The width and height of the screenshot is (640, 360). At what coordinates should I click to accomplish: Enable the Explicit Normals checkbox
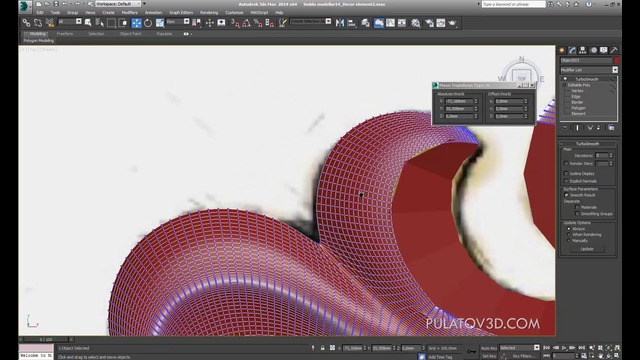[566, 181]
